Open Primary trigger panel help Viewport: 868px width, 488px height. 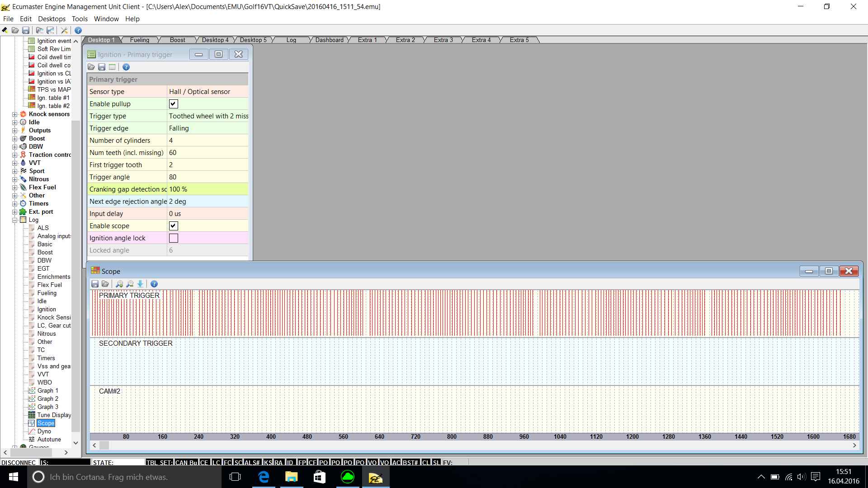[x=126, y=67]
